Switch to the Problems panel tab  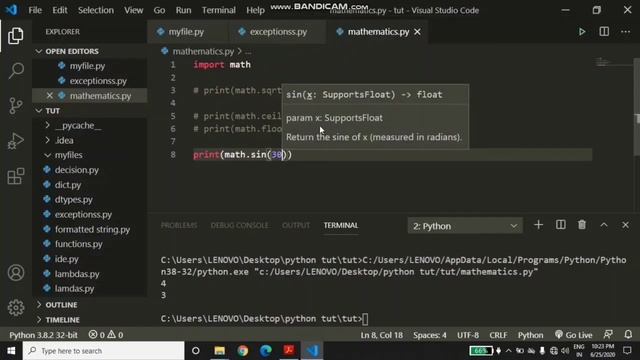[179, 225]
